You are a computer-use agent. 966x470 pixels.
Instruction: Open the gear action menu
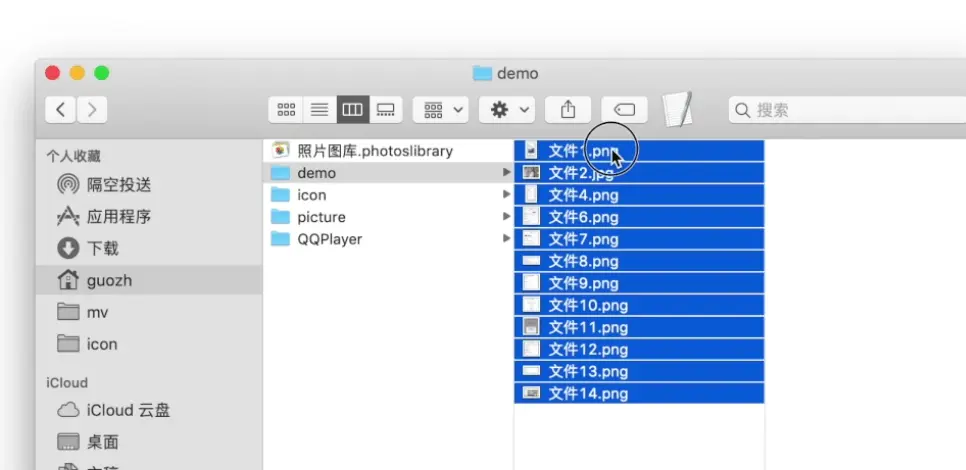click(x=507, y=110)
